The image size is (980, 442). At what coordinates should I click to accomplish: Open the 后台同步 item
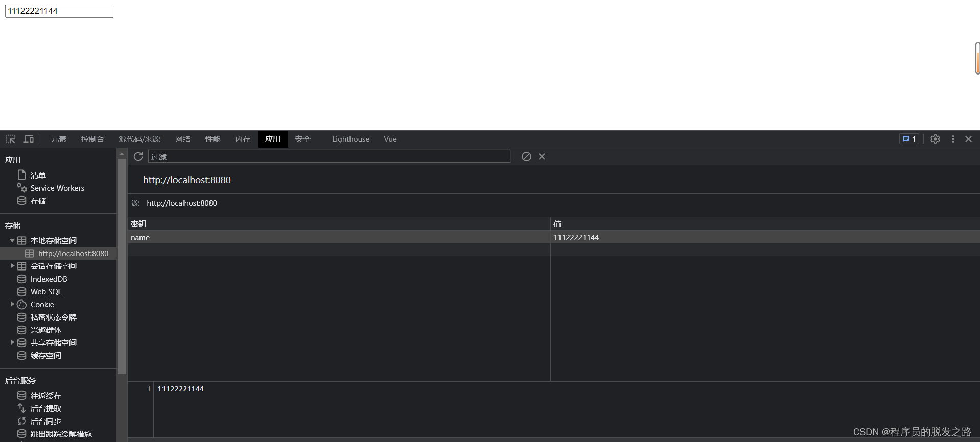point(45,421)
